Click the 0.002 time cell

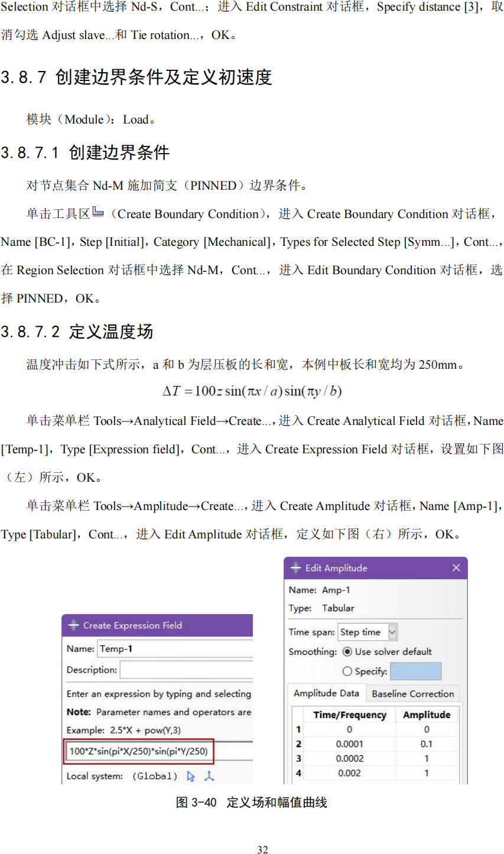pyautogui.click(x=350, y=773)
